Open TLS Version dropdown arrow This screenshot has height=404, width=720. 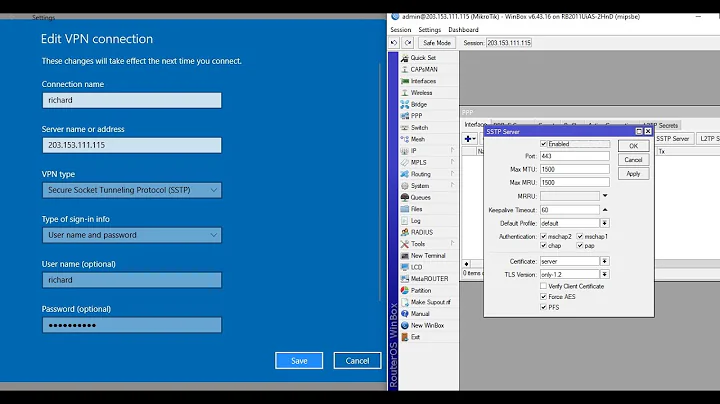click(605, 275)
